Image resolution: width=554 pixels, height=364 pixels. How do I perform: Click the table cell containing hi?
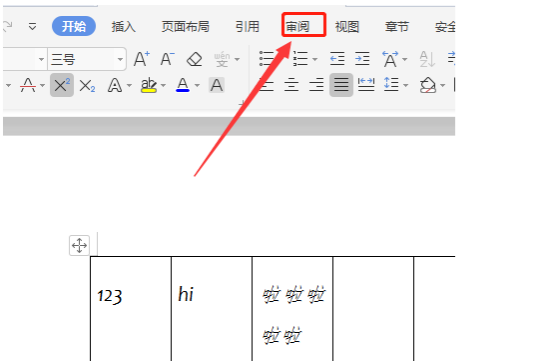coord(212,309)
